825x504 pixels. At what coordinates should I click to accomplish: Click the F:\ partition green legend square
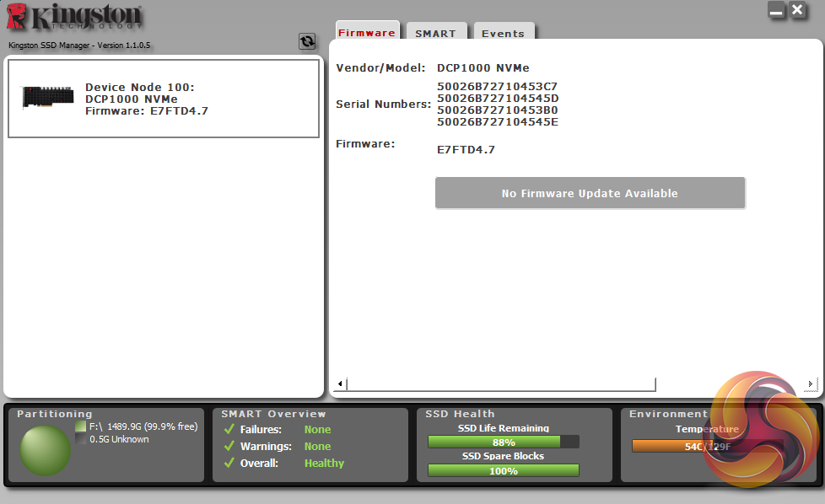(81, 426)
